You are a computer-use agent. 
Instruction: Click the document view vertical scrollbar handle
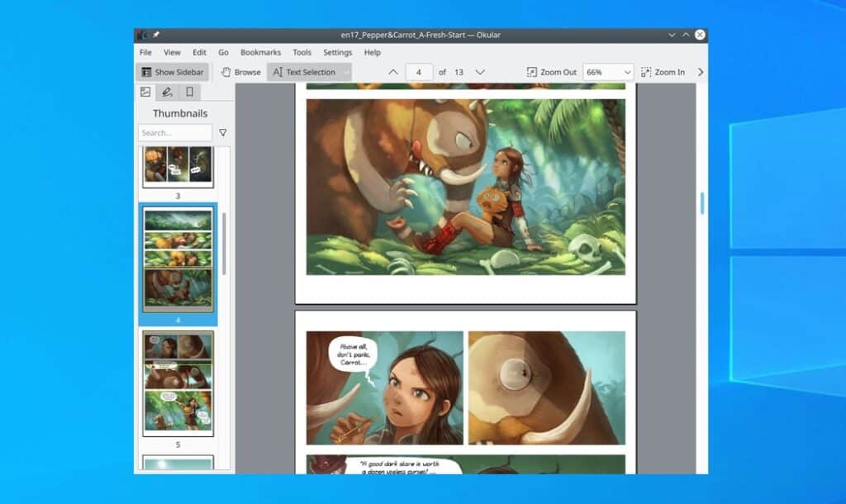[x=702, y=203]
